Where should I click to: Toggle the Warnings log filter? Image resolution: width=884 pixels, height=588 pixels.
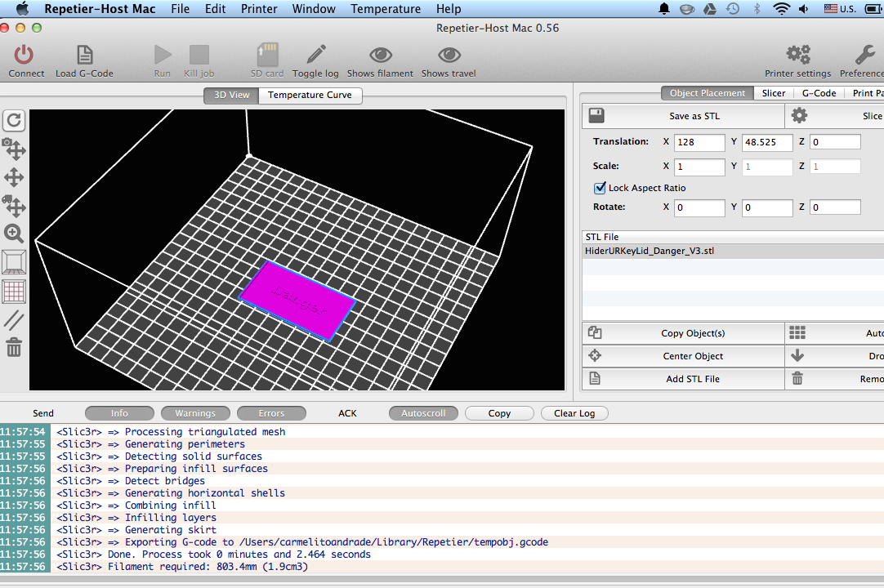point(195,413)
